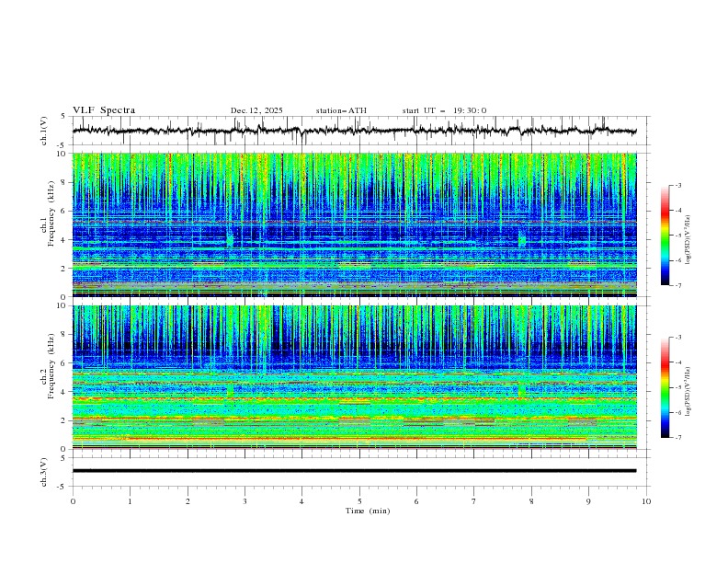The image size is (728, 563).
Task: Click inside the ch.2 spectrogram panel
Action: point(354,377)
